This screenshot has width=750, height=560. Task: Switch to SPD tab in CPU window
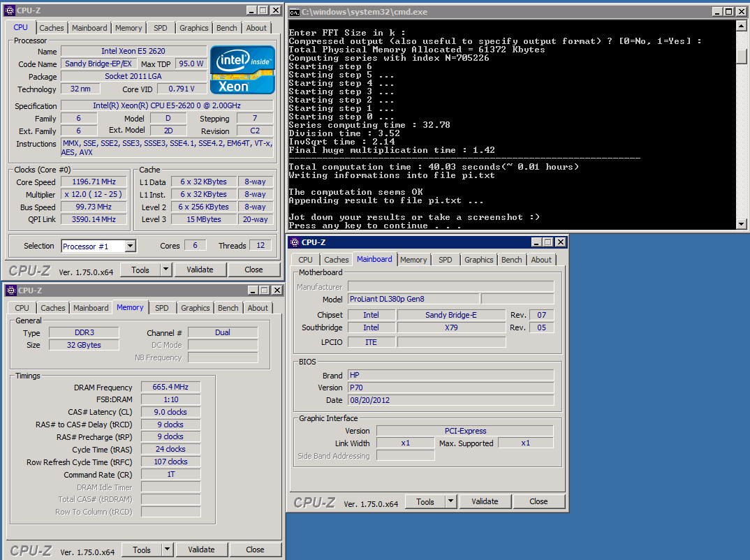pos(161,28)
